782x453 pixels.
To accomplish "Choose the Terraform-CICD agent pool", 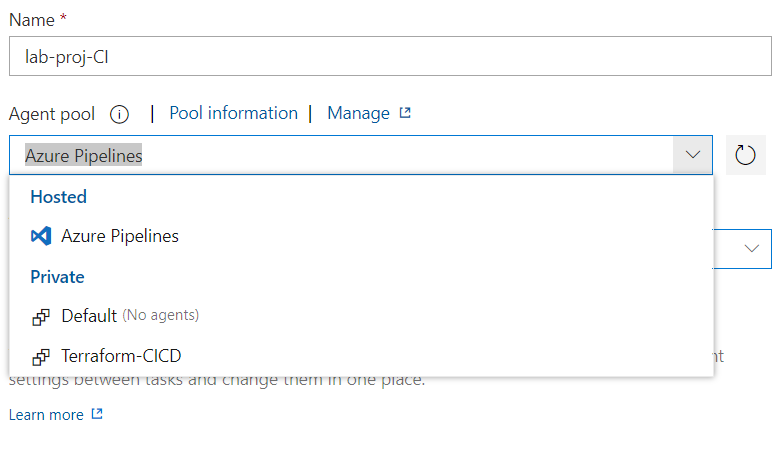I will pos(362,356).
